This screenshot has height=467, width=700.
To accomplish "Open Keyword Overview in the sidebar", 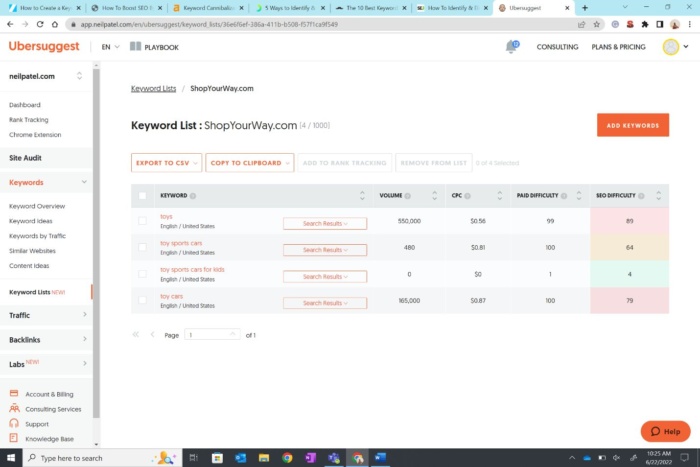I will coord(37,206).
